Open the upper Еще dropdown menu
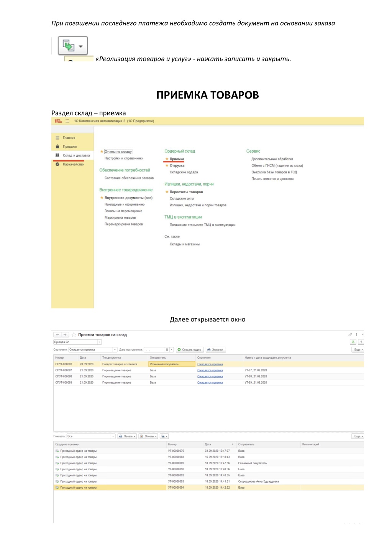 (358, 350)
